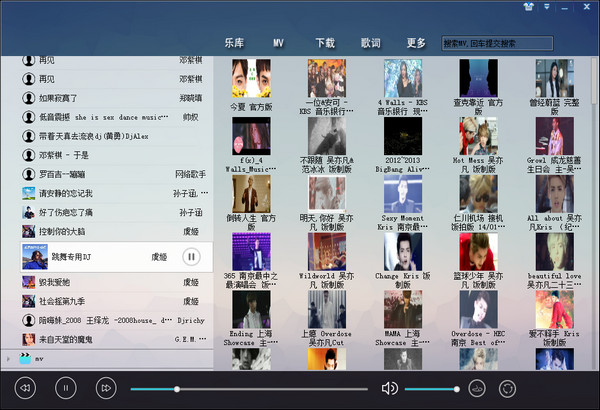The height and width of the screenshot is (410, 600).
Task: Open MV thumbnail 查克靠近 官方版
Action: (479, 78)
